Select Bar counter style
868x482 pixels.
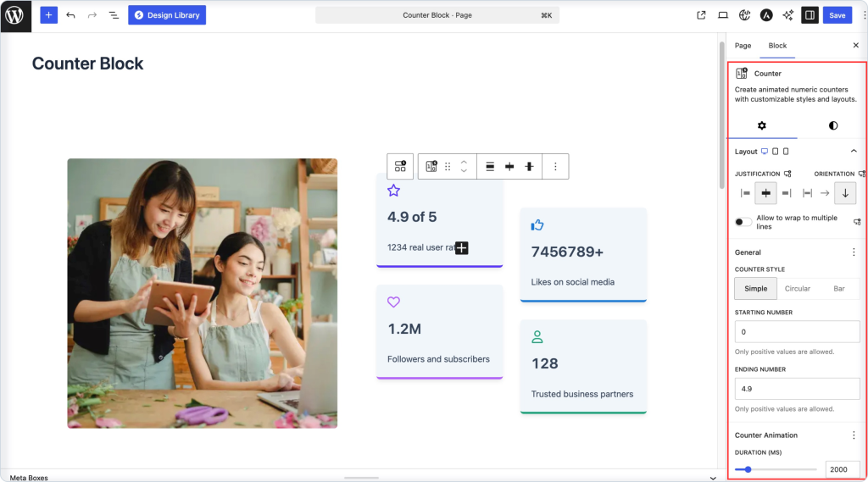click(839, 288)
